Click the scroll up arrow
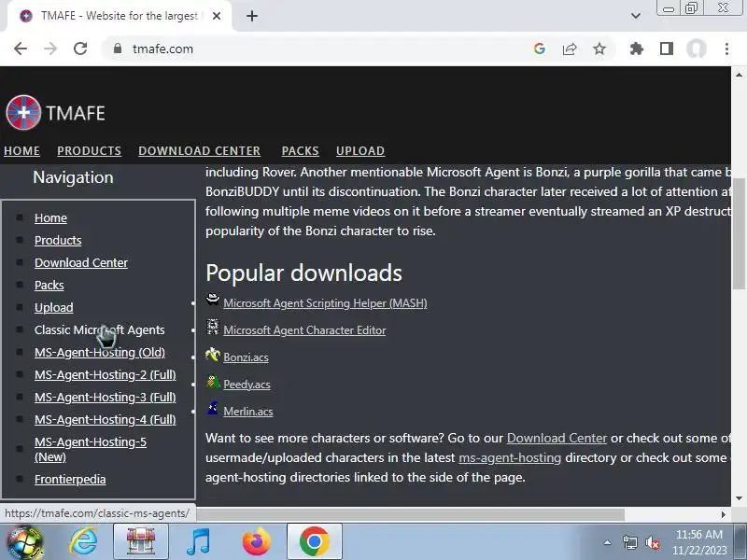The width and height of the screenshot is (747, 560). point(739,75)
